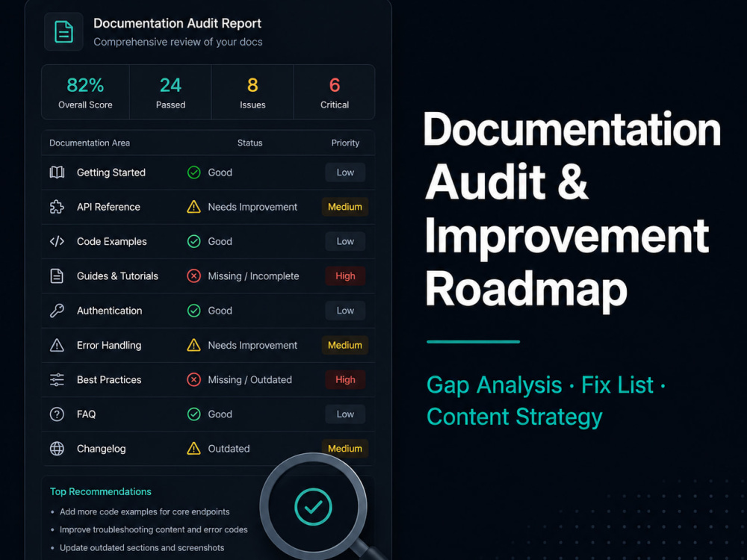
Task: Click the High priority badge for Guides & Tutorials
Action: click(345, 276)
